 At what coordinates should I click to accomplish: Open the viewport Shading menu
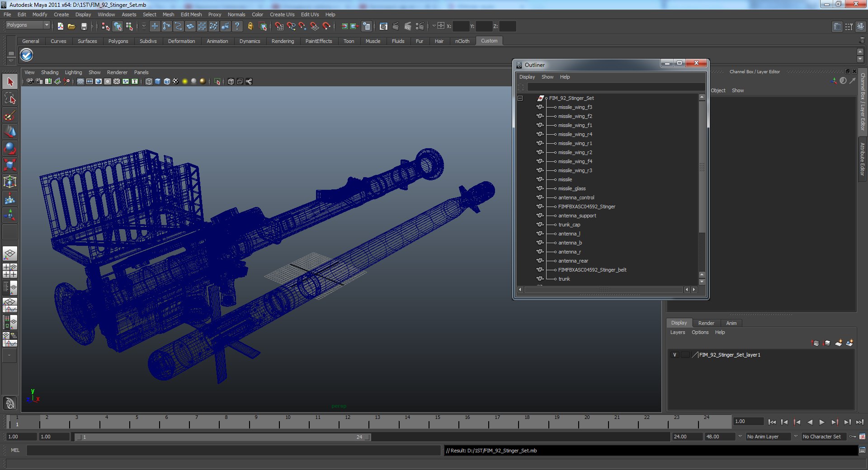point(50,72)
